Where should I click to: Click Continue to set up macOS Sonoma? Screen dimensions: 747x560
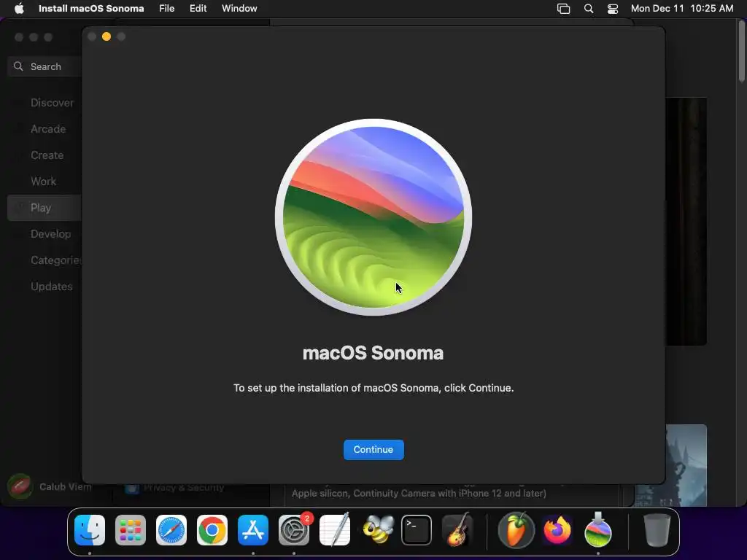point(373,449)
